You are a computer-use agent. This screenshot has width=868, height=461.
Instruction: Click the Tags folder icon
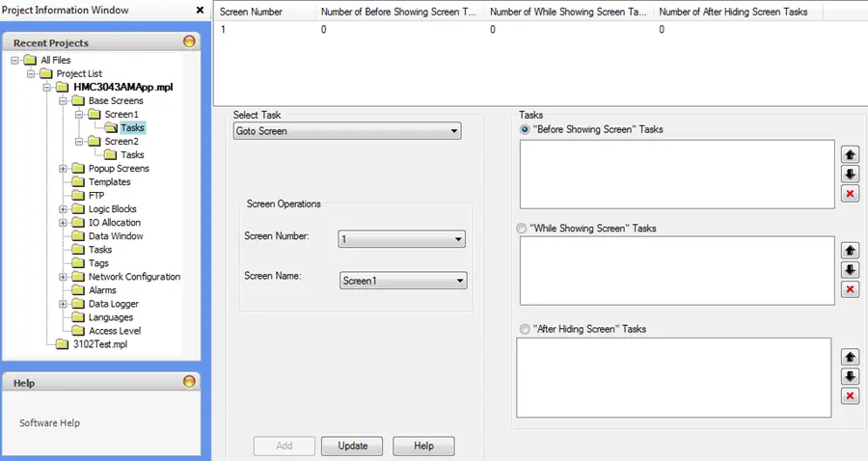point(79,263)
